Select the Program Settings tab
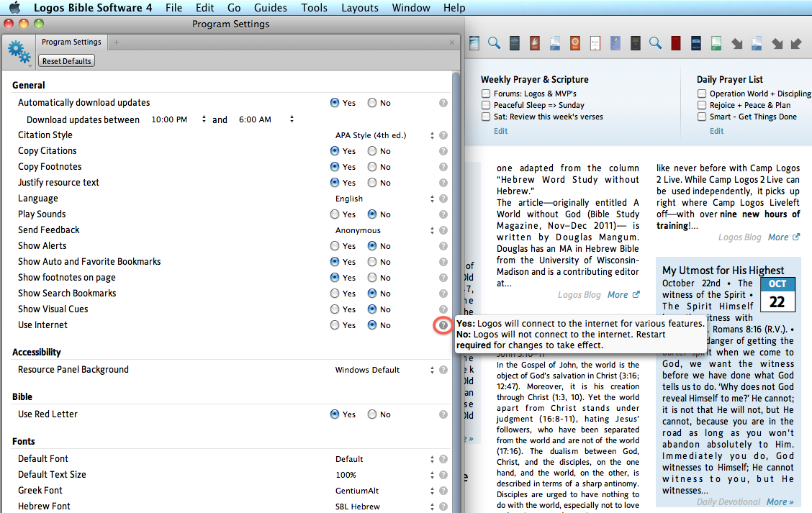 tap(71, 42)
